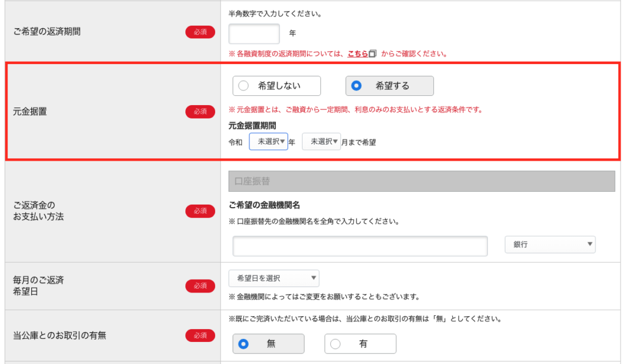626x364 pixels.
Task: Click the external window icon beside こちら
Action: 373,54
